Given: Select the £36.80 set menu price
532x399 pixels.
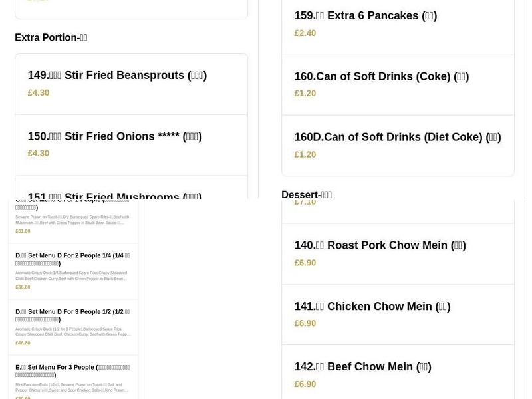Looking at the screenshot, I should click(23, 287).
